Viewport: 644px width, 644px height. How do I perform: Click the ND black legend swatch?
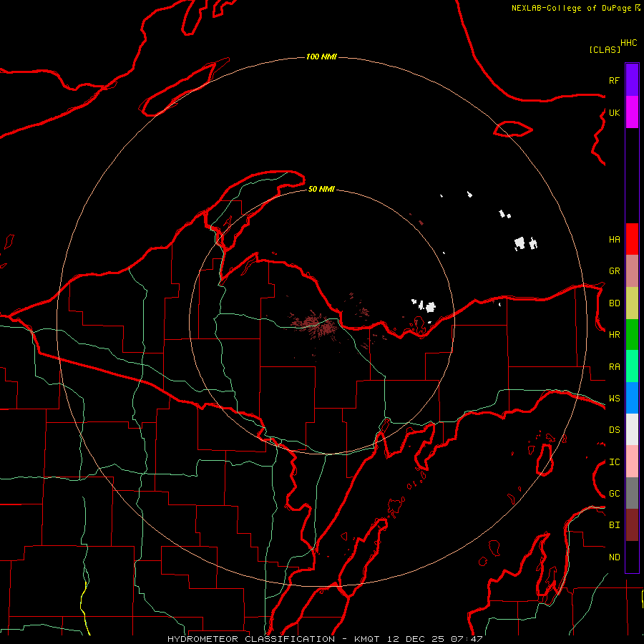point(632,557)
